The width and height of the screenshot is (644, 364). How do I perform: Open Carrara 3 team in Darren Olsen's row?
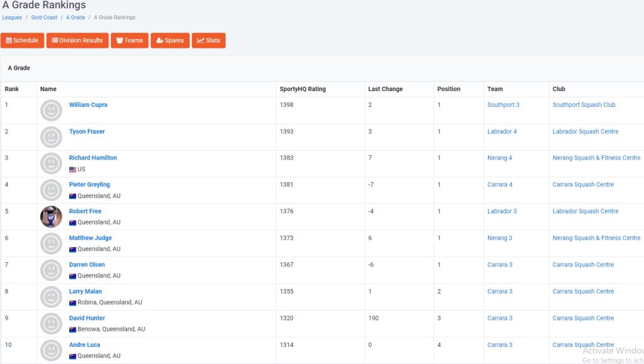(x=500, y=265)
